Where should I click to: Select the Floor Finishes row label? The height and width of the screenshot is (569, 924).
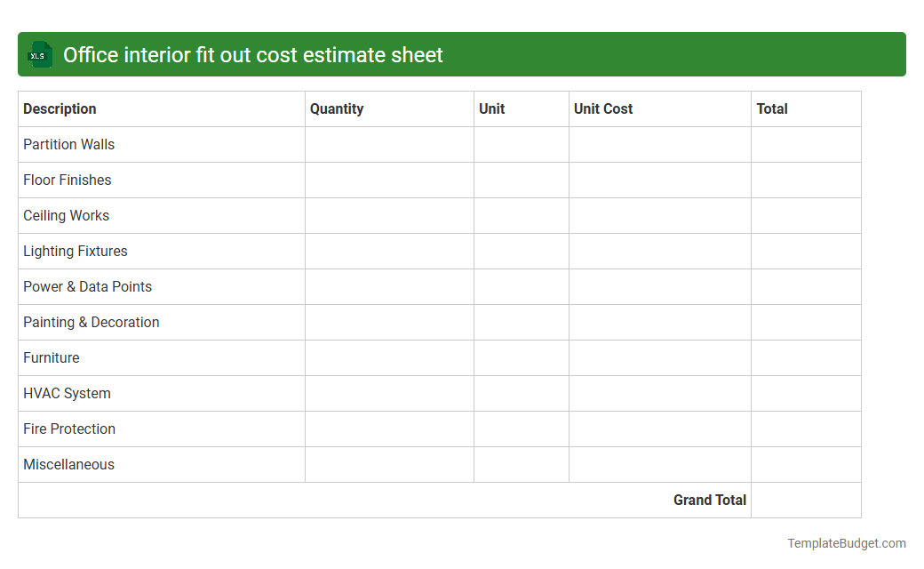pos(67,180)
